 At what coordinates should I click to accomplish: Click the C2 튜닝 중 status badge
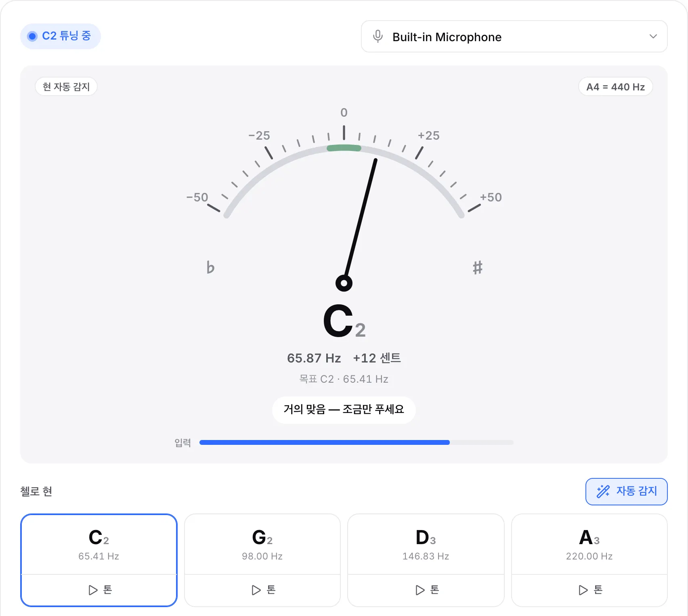61,36
